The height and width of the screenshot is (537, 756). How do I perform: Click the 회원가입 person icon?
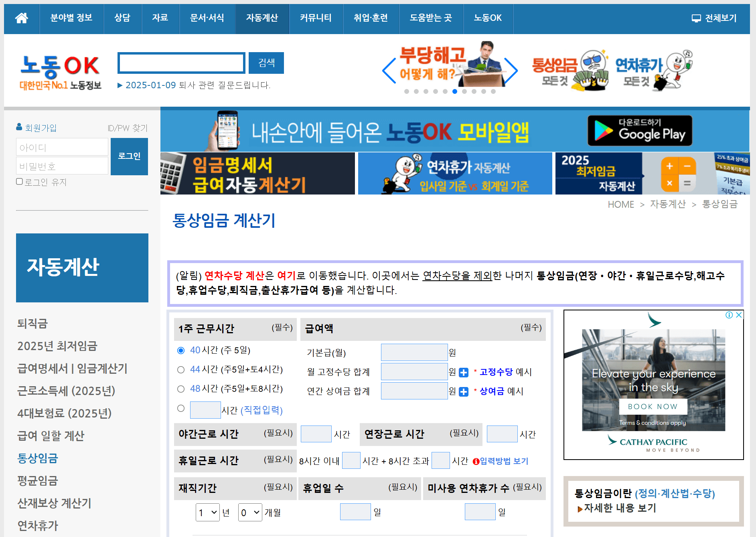click(x=18, y=126)
